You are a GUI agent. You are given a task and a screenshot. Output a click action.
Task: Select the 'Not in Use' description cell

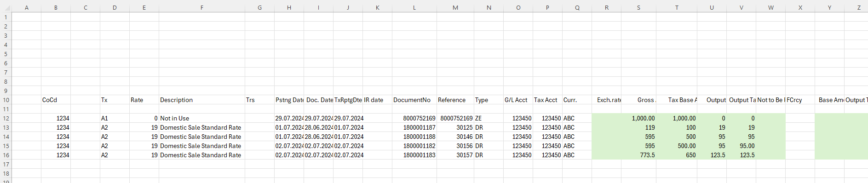click(x=202, y=118)
